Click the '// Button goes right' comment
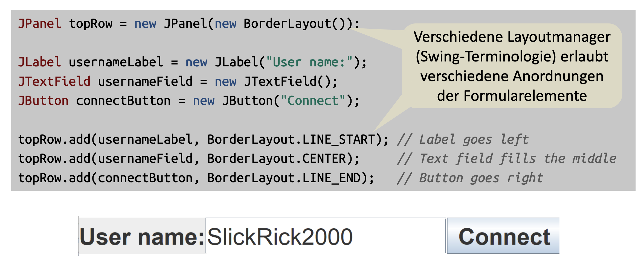The width and height of the screenshot is (644, 265). tap(470, 178)
